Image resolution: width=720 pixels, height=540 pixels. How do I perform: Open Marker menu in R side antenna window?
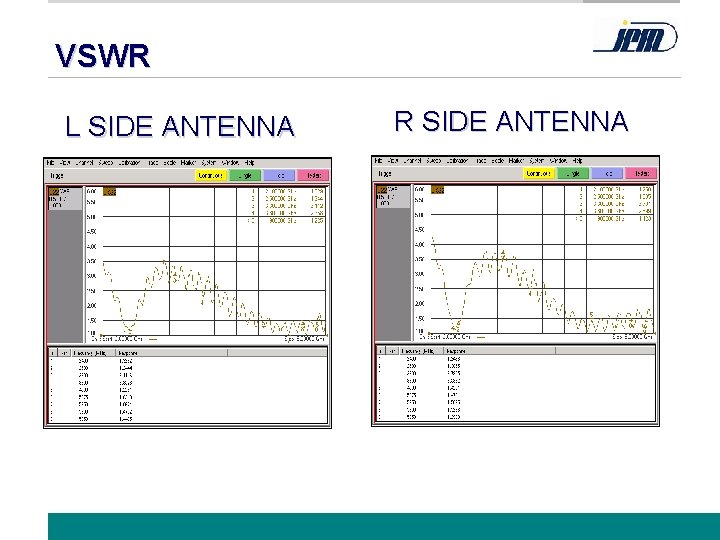516,161
